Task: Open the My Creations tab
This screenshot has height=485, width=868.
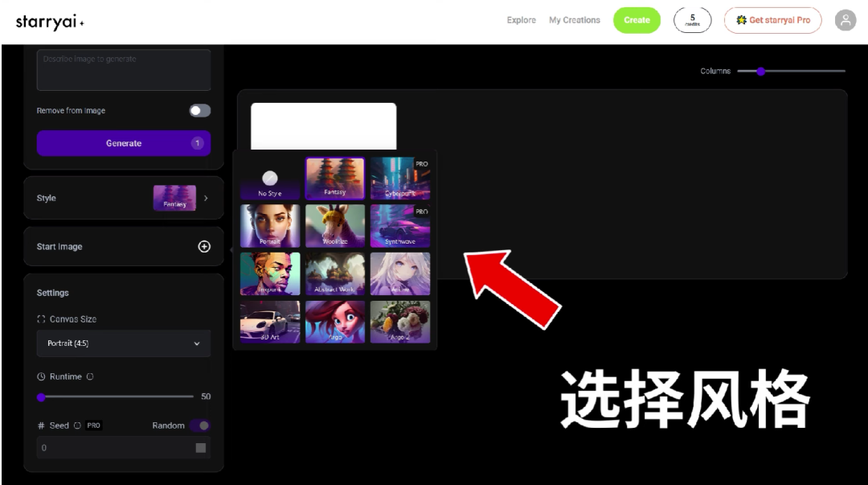Action: (x=574, y=20)
